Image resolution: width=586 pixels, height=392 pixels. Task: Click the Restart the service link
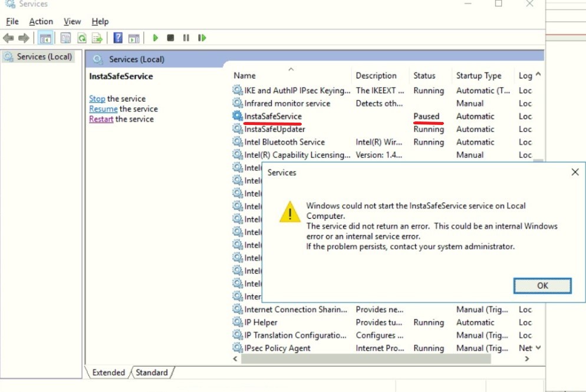(101, 119)
